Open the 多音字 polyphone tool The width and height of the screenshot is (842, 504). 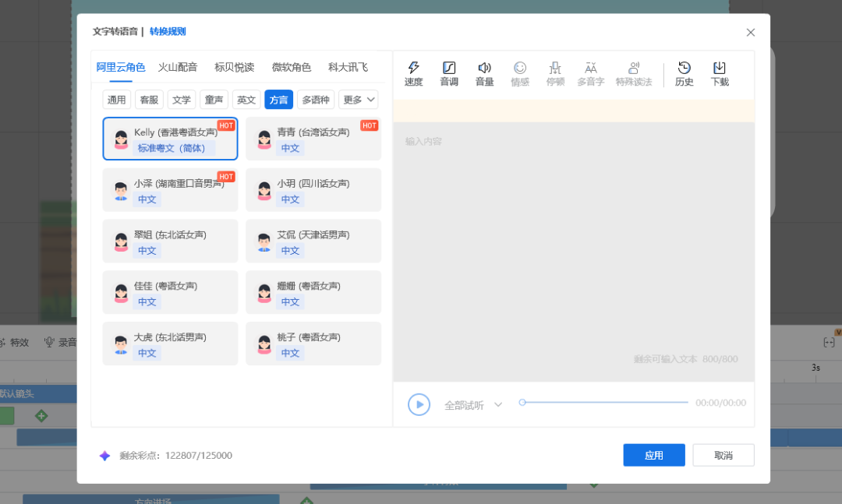pyautogui.click(x=591, y=74)
